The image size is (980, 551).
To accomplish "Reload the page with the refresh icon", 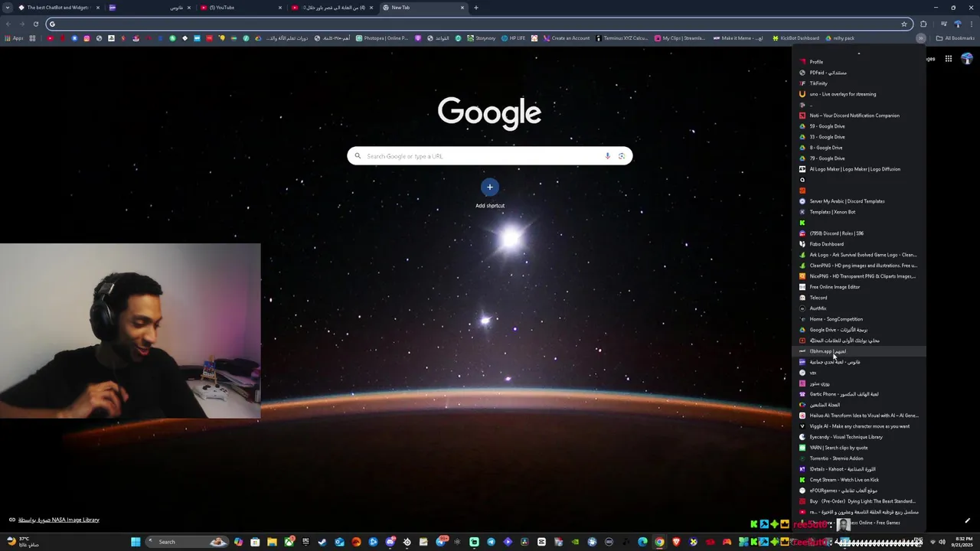I will (35, 24).
